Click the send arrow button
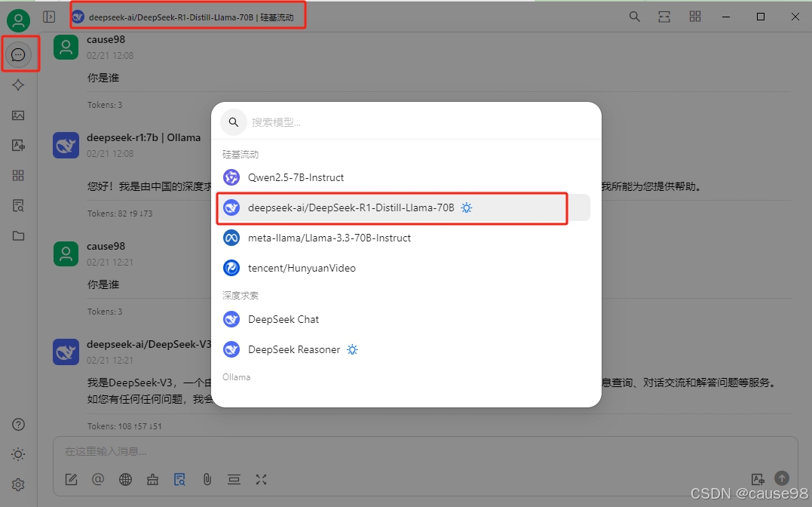The height and width of the screenshot is (507, 812). coord(782,478)
